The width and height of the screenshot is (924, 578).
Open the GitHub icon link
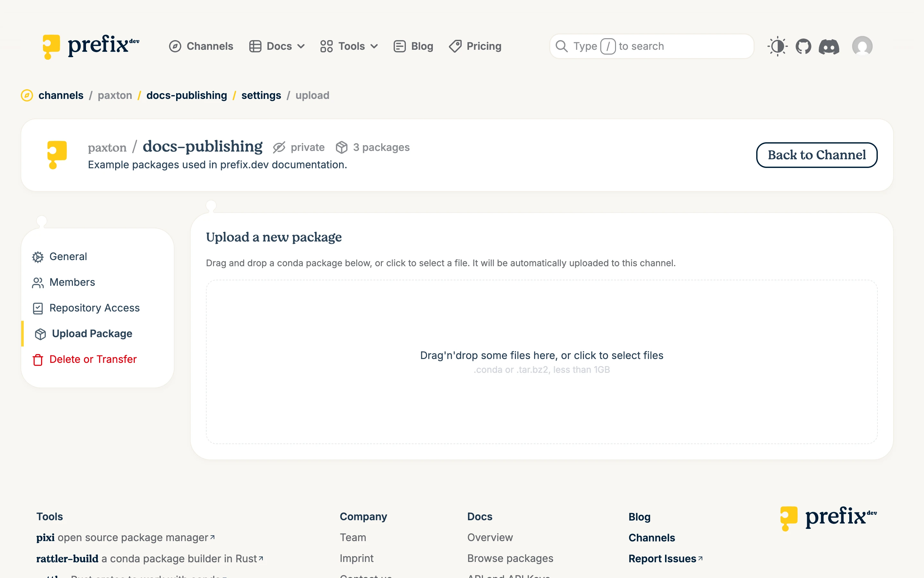click(803, 46)
